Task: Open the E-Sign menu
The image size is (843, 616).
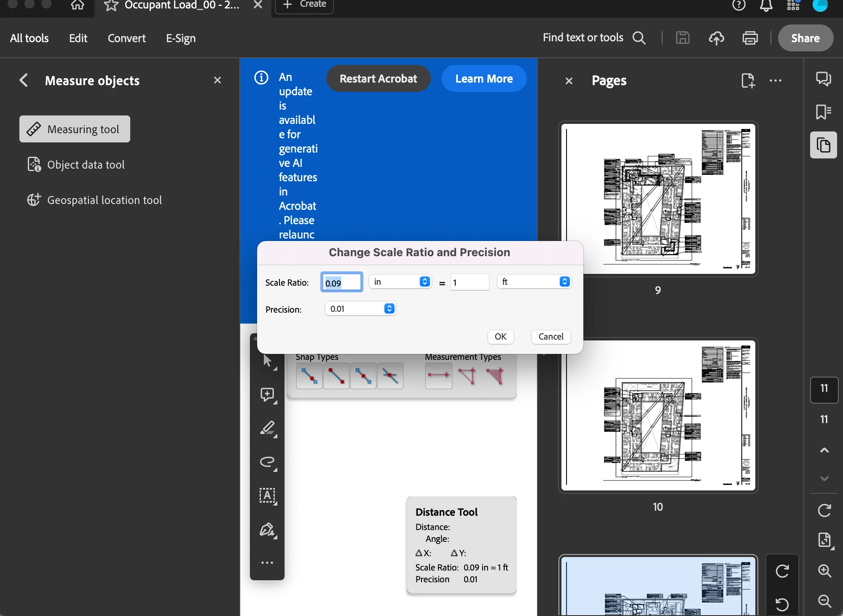Action: click(180, 38)
